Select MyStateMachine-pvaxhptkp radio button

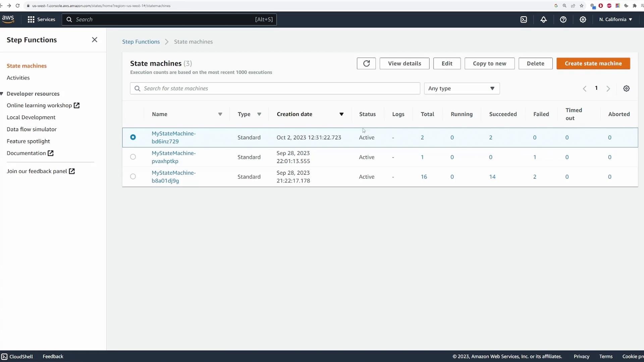tap(133, 157)
